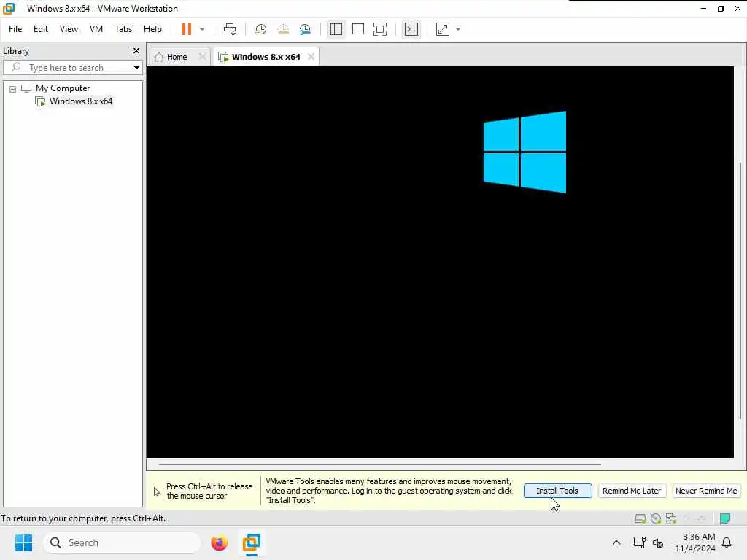
Task: Click the stretch guest display icon
Action: click(x=443, y=29)
